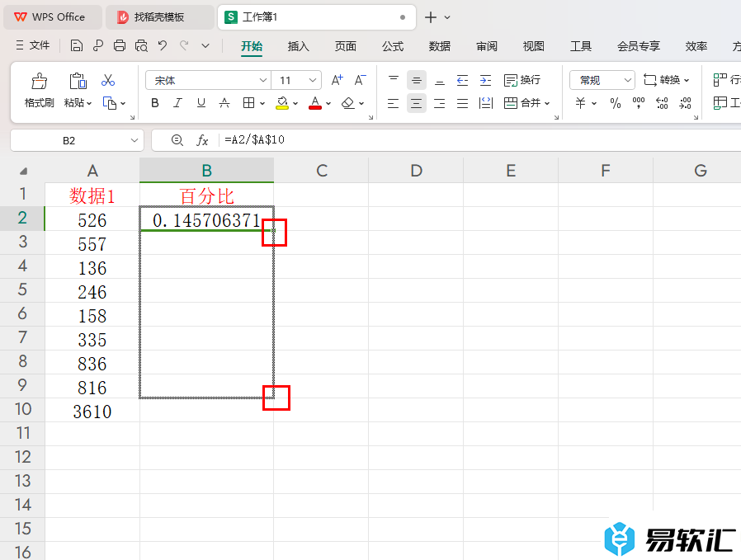Click the Cut scissors icon
The height and width of the screenshot is (560, 741).
tap(108, 80)
